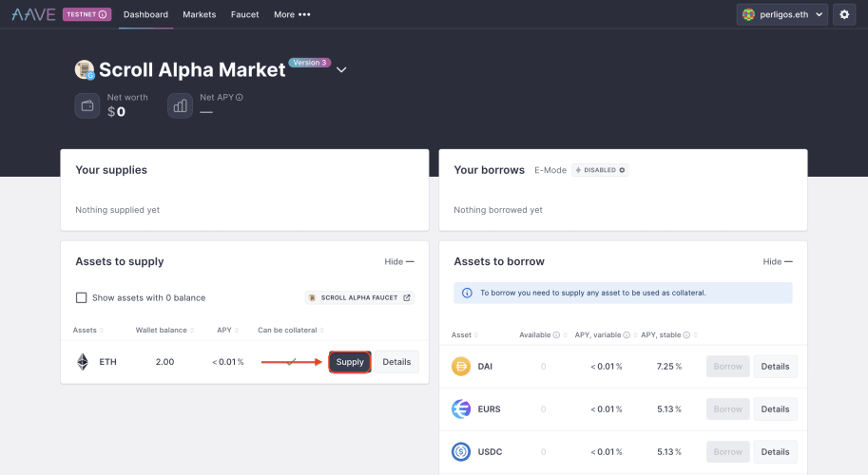Click the Borrow button for USDC
This screenshot has width=868, height=475.
(728, 452)
